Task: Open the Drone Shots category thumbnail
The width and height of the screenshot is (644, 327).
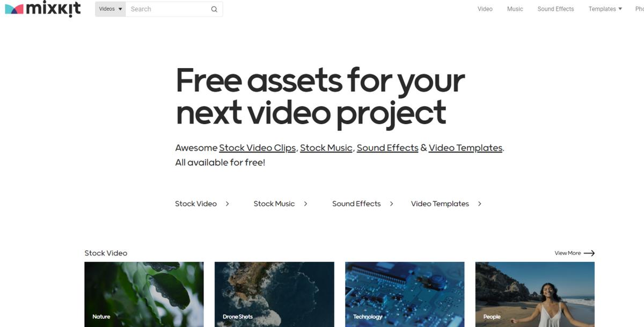Action: [x=274, y=294]
